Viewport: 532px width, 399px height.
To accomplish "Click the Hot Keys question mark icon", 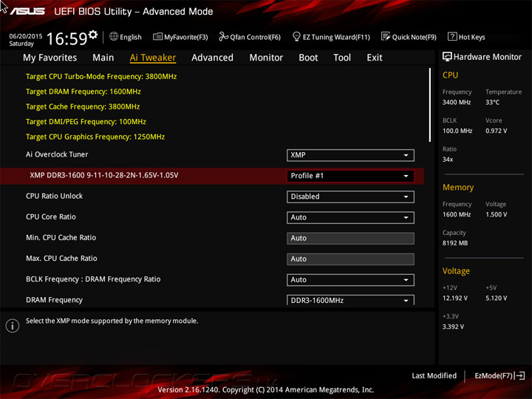I will tap(452, 36).
